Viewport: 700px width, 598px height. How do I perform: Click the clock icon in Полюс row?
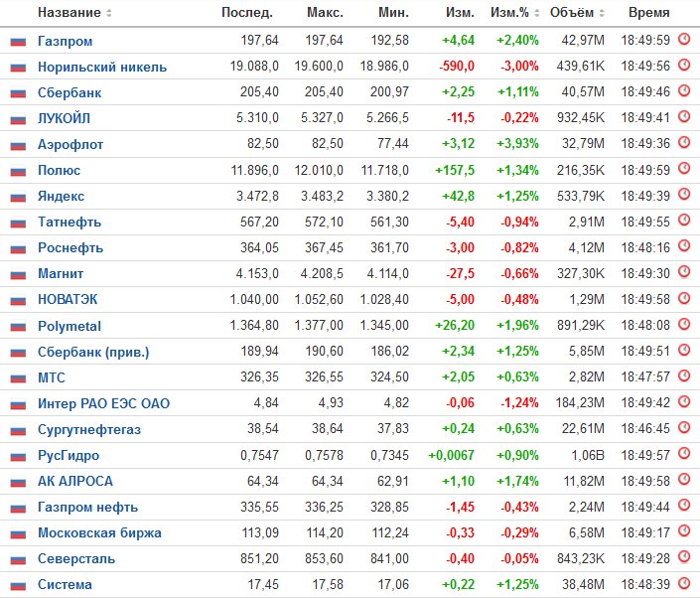tap(684, 168)
